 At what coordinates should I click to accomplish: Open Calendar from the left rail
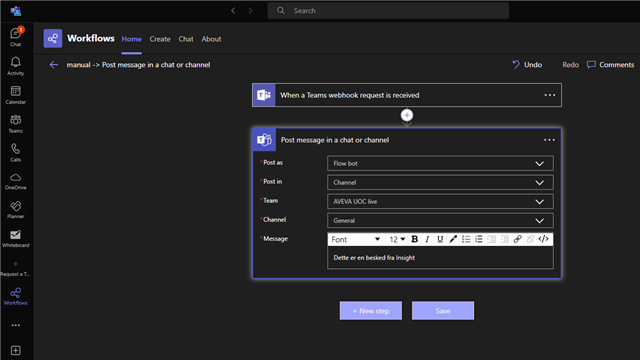click(16, 95)
